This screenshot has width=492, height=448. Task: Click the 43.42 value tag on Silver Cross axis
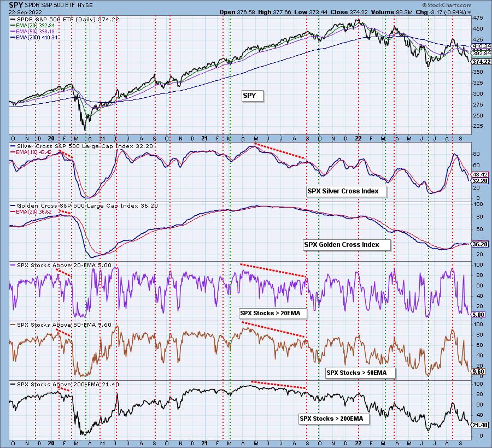(x=480, y=175)
